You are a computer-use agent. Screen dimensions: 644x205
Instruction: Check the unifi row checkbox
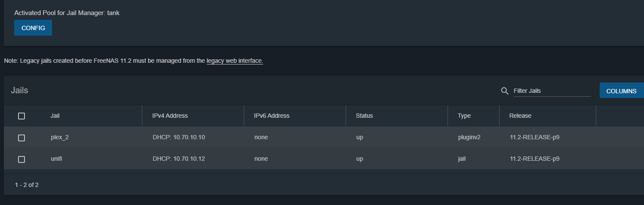tap(21, 159)
